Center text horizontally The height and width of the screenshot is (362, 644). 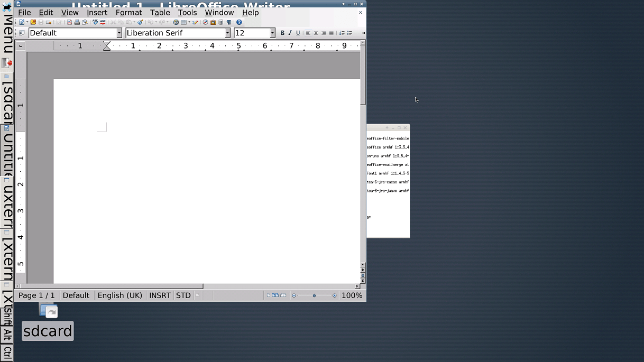316,33
